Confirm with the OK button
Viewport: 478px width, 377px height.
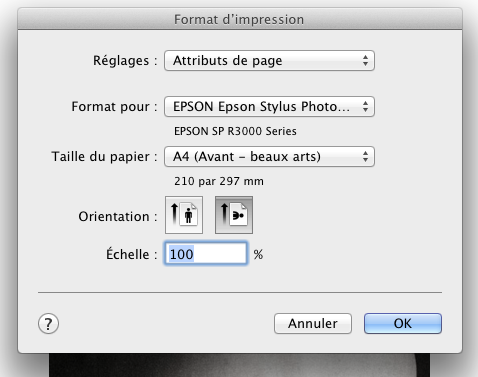point(403,323)
